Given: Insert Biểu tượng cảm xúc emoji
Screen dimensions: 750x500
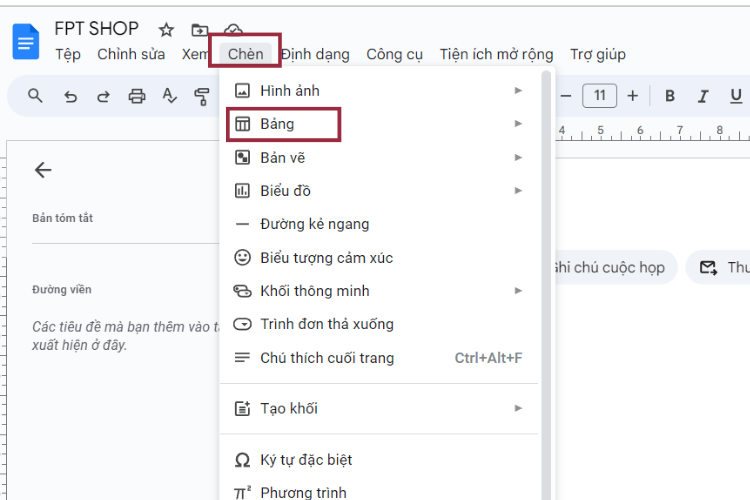Looking at the screenshot, I should click(x=379, y=257).
